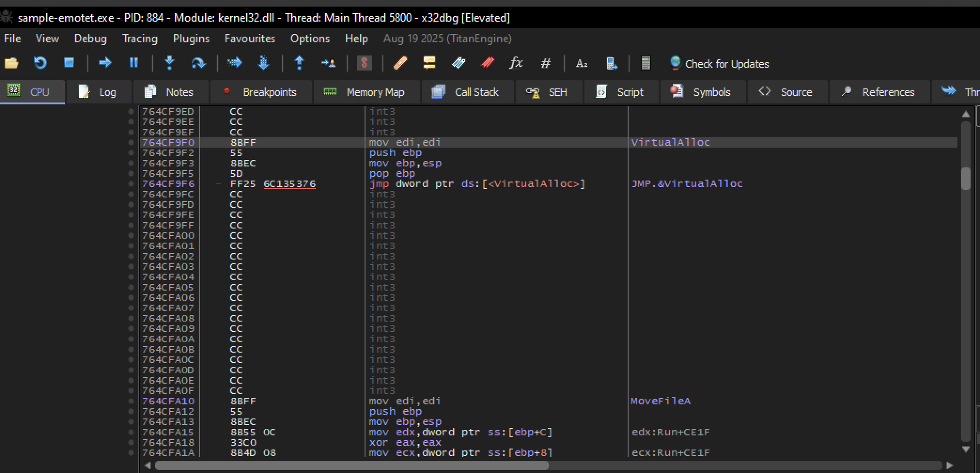The width and height of the screenshot is (980, 473).
Task: Open the Functions fx icon
Action: point(516,63)
